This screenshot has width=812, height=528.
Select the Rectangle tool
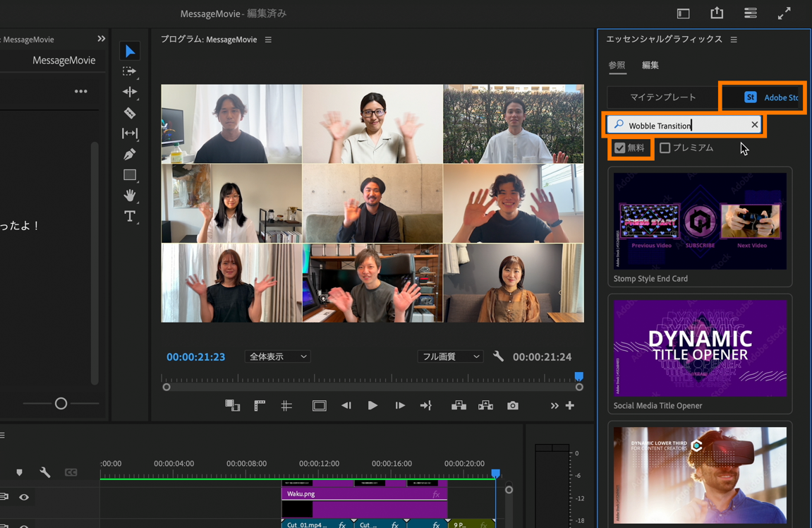pyautogui.click(x=130, y=174)
